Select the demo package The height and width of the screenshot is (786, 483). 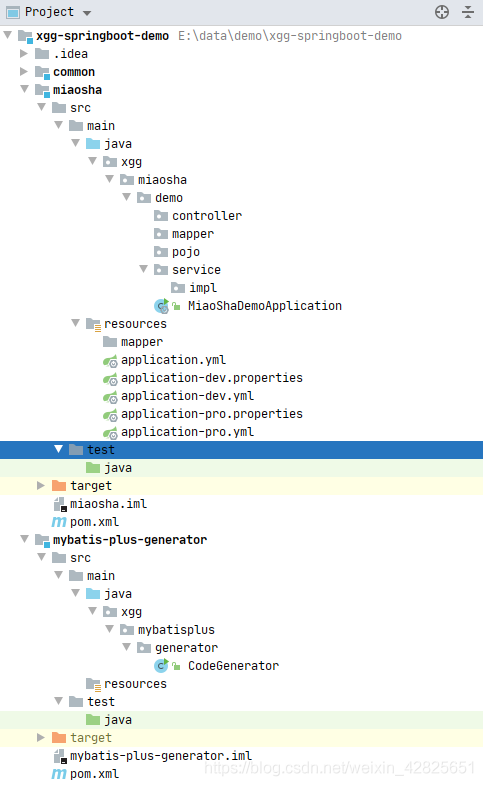click(169, 198)
